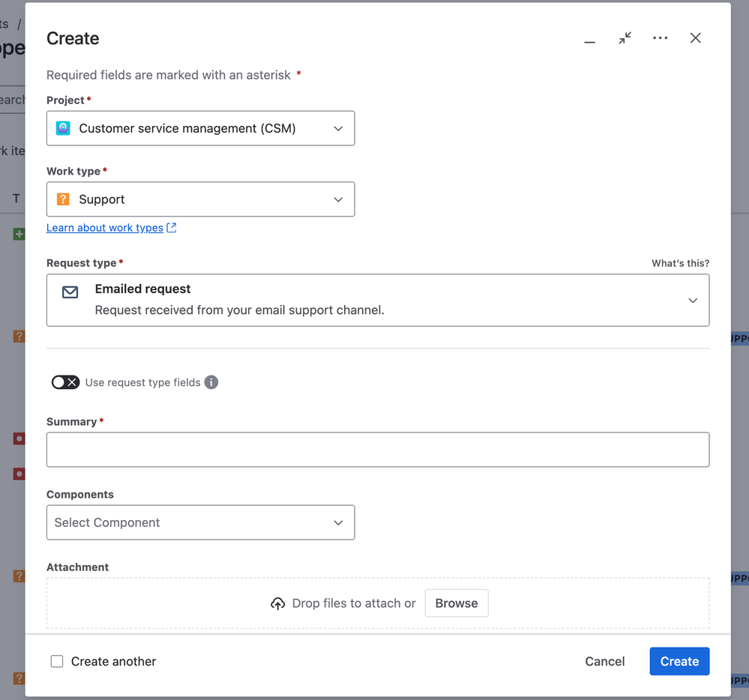The width and height of the screenshot is (749, 700).
Task: Open the three-dot more actions menu
Action: [x=660, y=38]
